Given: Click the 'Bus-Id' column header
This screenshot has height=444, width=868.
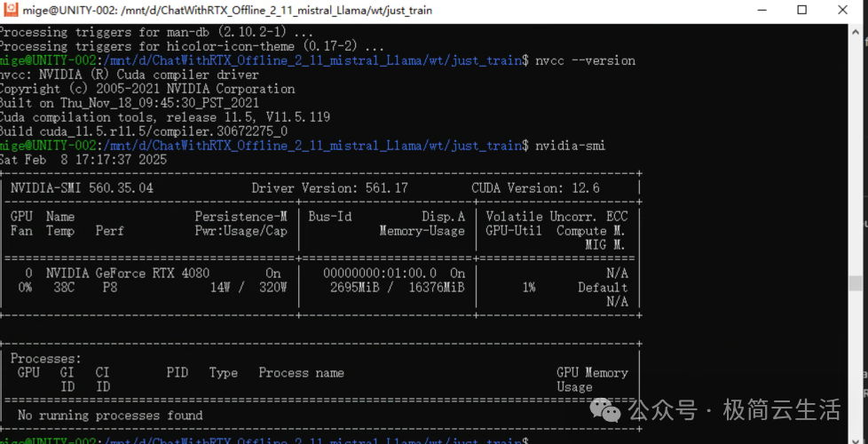Looking at the screenshot, I should coord(330,217).
